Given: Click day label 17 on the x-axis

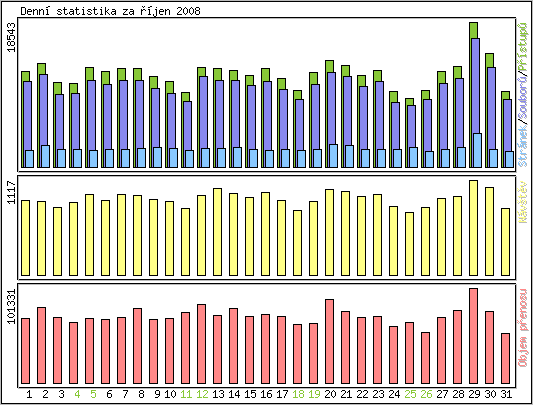Looking at the screenshot, I should [282, 394].
